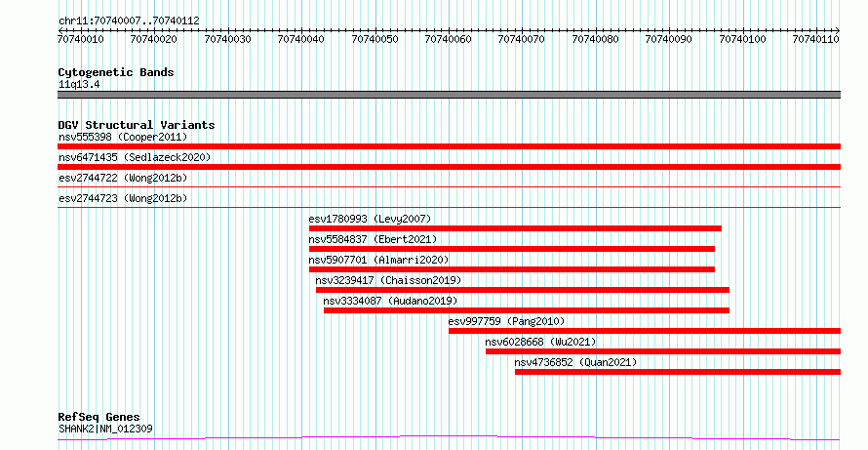Click the RefSeq Genes track title
868x450 pixels.
tap(99, 417)
